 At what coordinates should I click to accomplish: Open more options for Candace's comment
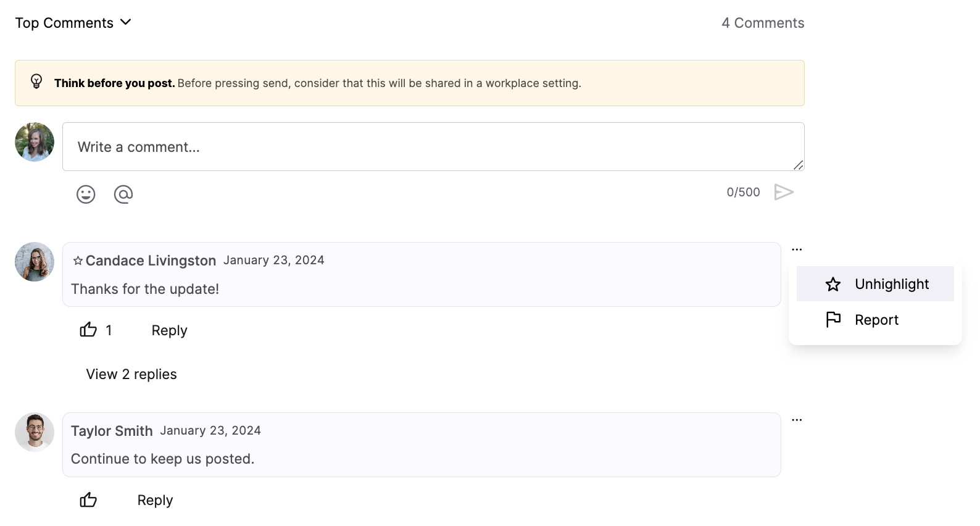pyautogui.click(x=797, y=249)
